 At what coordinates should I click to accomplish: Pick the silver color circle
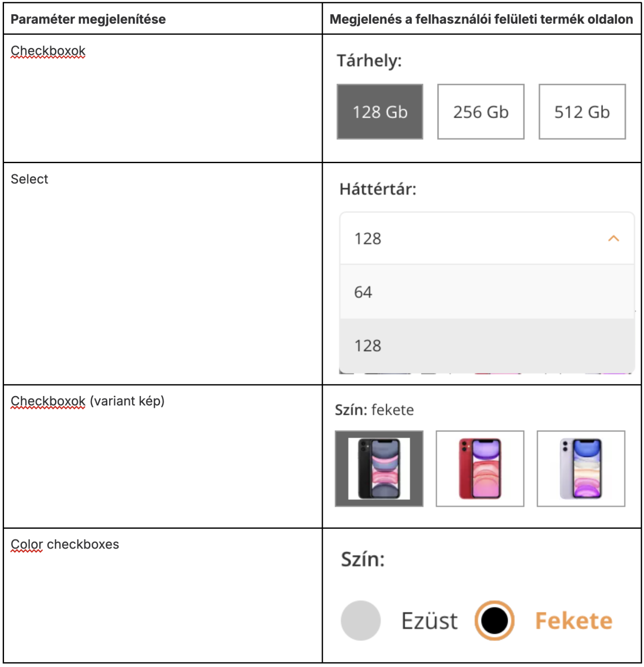360,621
